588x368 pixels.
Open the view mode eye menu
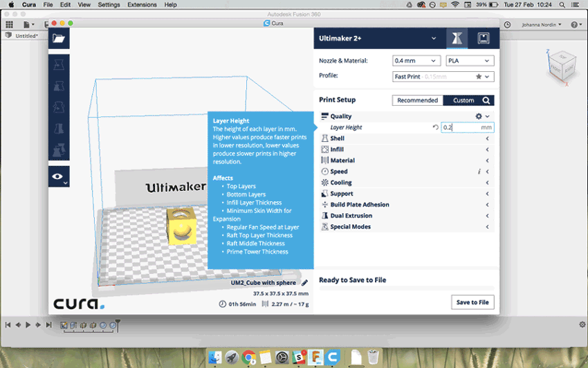(59, 176)
